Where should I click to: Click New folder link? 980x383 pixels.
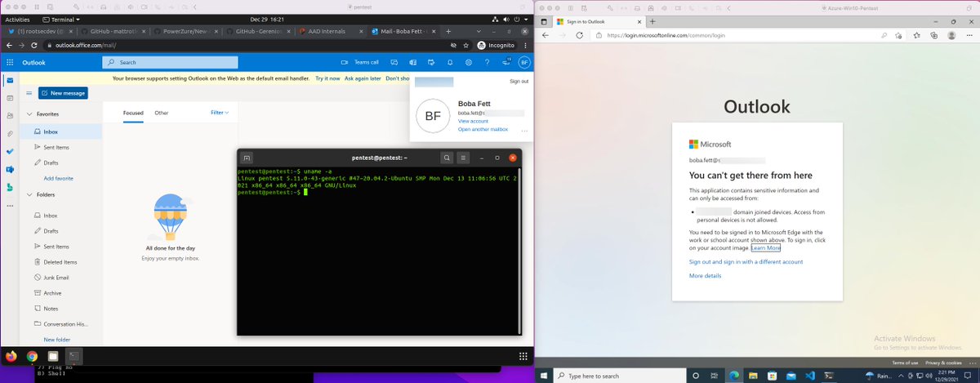(x=57, y=340)
